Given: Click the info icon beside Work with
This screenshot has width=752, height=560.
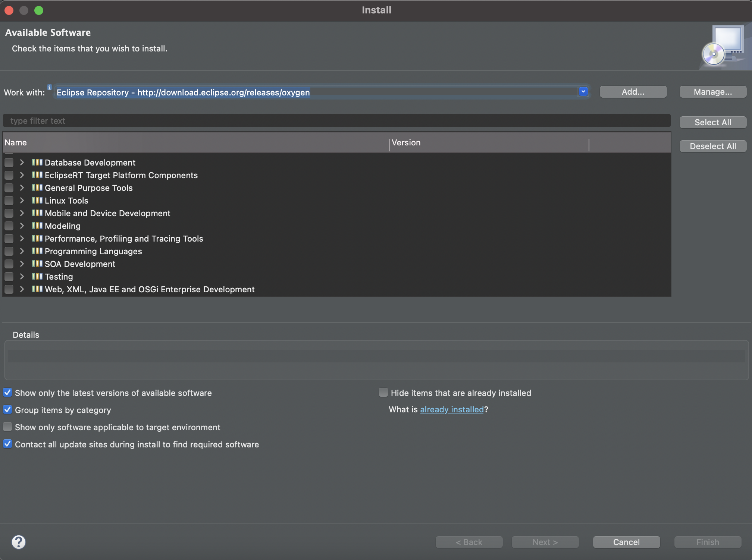Looking at the screenshot, I should [x=49, y=87].
